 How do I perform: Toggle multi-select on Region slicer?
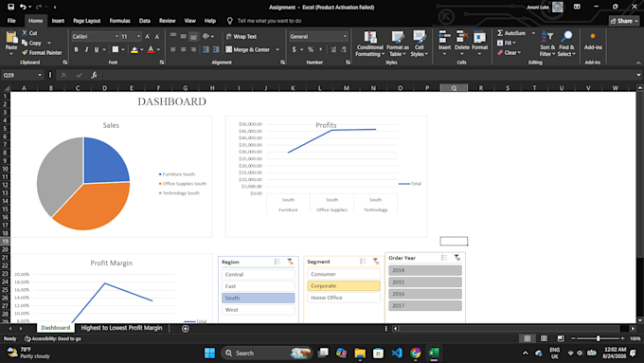point(277,262)
